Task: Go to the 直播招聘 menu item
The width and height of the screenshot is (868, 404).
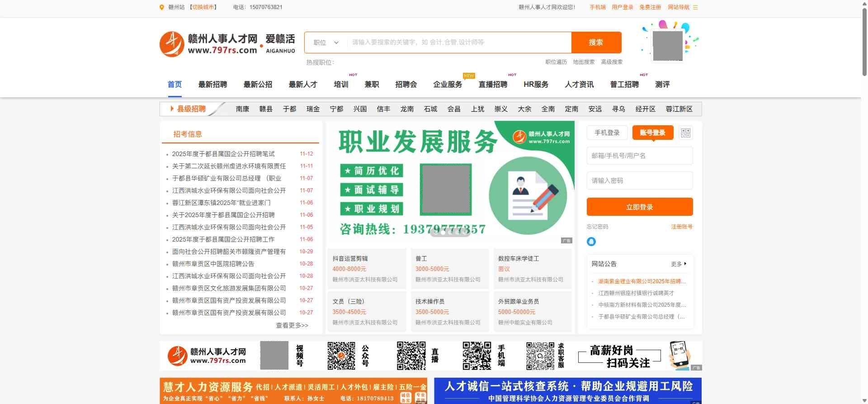Action: (493, 85)
